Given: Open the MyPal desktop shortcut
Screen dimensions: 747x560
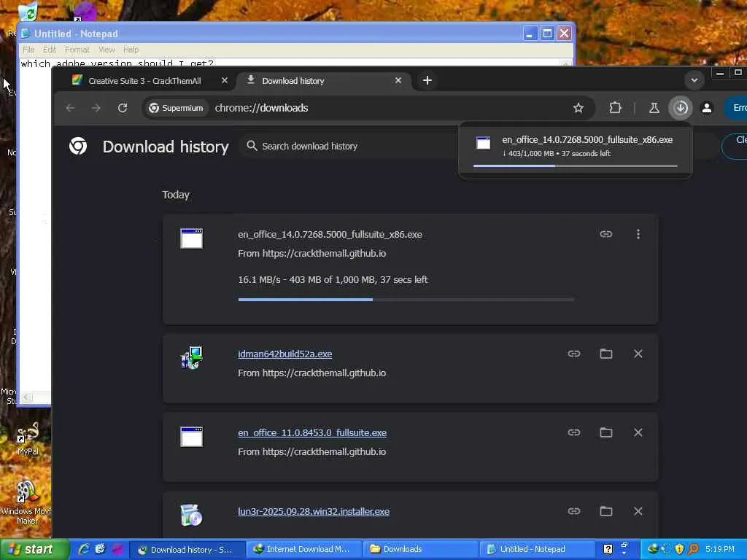Looking at the screenshot, I should (28, 439).
